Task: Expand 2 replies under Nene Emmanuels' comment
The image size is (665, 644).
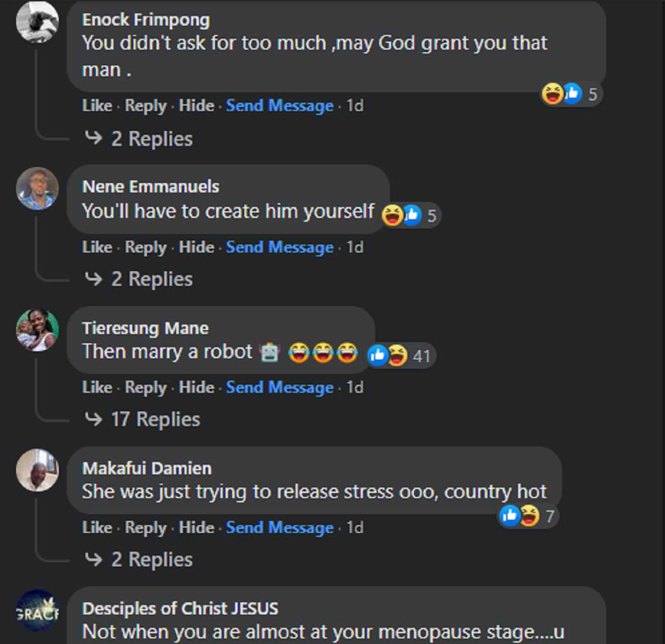Action: 151,279
